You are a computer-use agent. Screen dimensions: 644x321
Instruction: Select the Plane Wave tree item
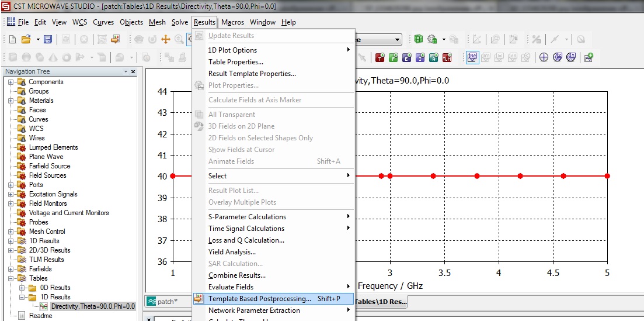pyautogui.click(x=46, y=157)
